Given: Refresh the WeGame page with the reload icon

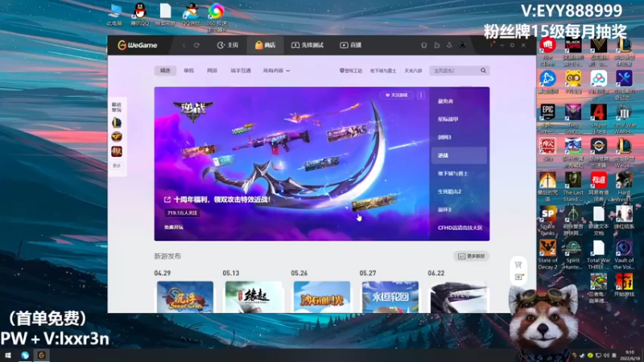Looking at the screenshot, I should pos(196,45).
